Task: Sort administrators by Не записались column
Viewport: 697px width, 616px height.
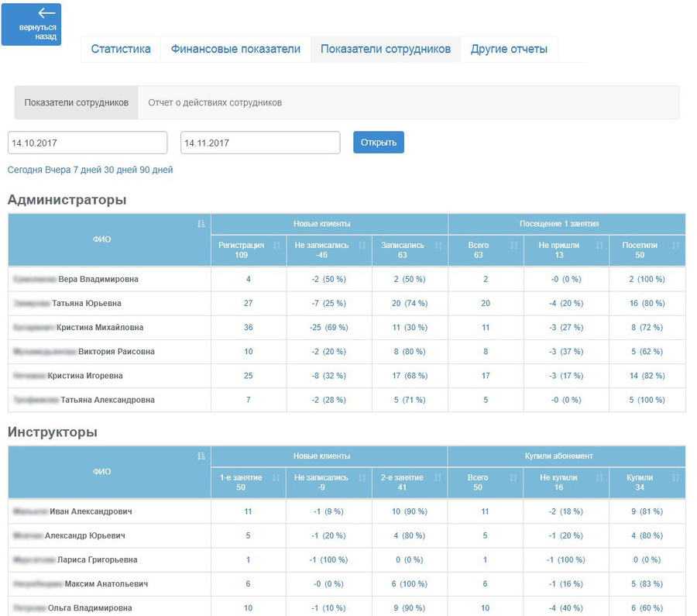Action: (328, 245)
